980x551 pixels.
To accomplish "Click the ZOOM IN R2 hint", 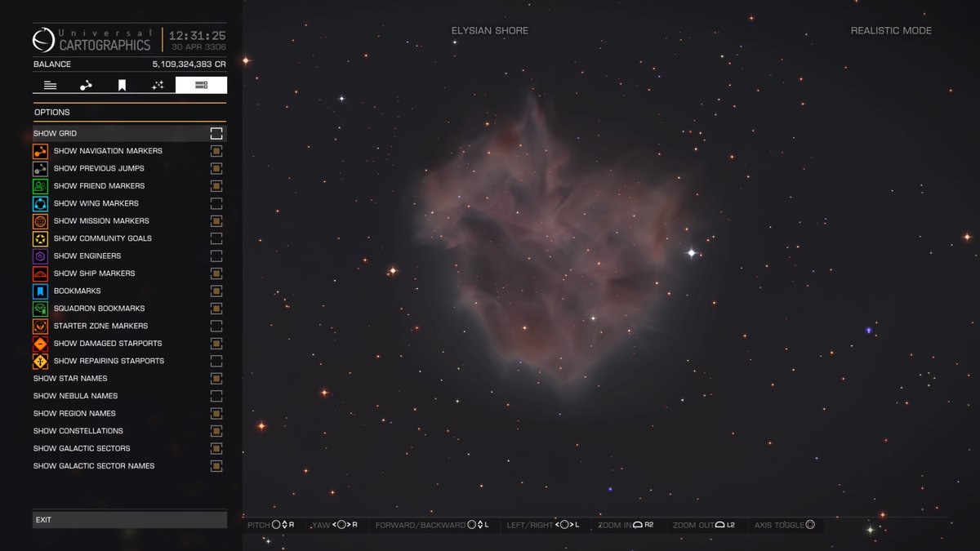I will [x=626, y=525].
